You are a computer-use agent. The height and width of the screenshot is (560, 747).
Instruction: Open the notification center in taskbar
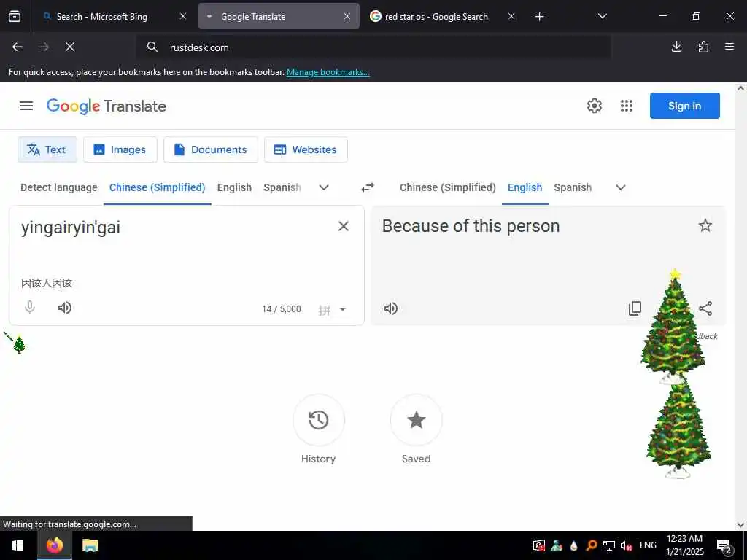click(724, 546)
